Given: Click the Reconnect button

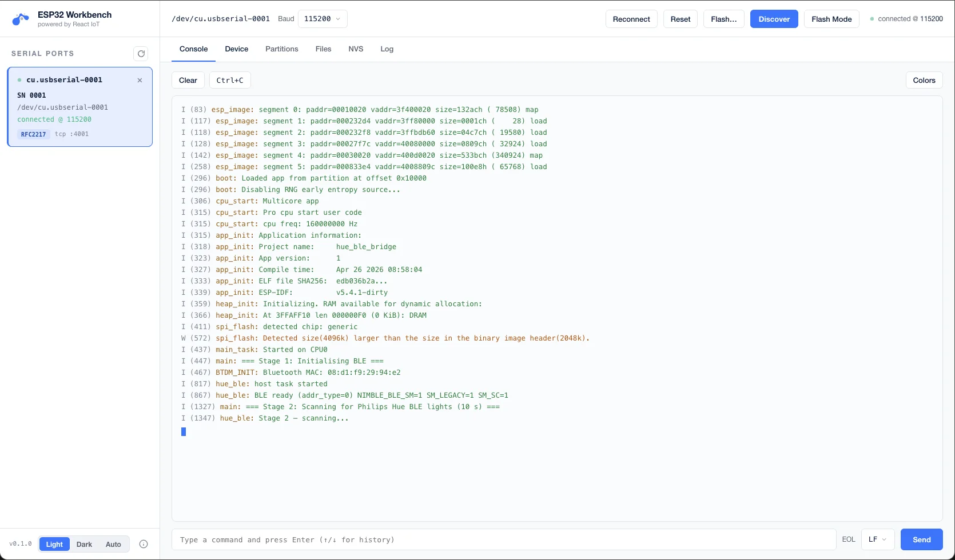Looking at the screenshot, I should pyautogui.click(x=631, y=19).
